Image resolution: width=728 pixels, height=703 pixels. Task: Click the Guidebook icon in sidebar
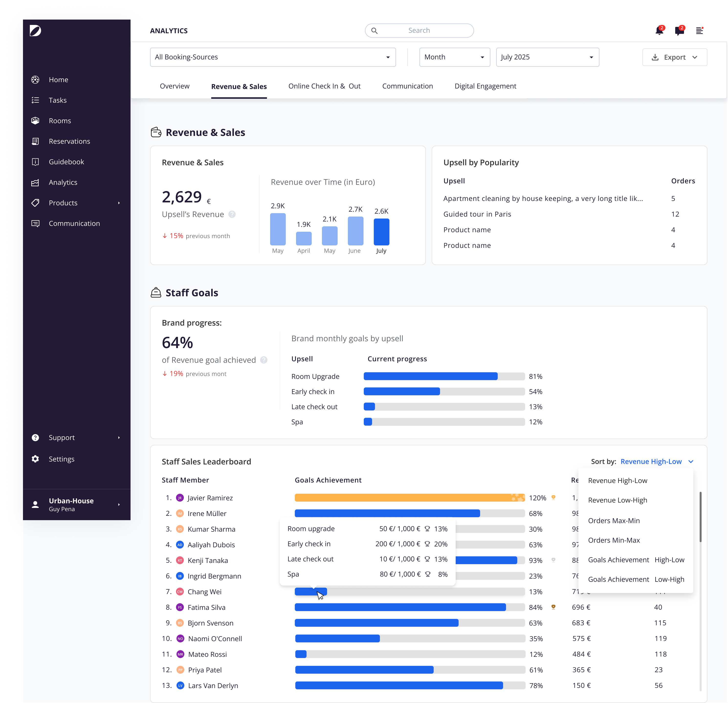(35, 162)
